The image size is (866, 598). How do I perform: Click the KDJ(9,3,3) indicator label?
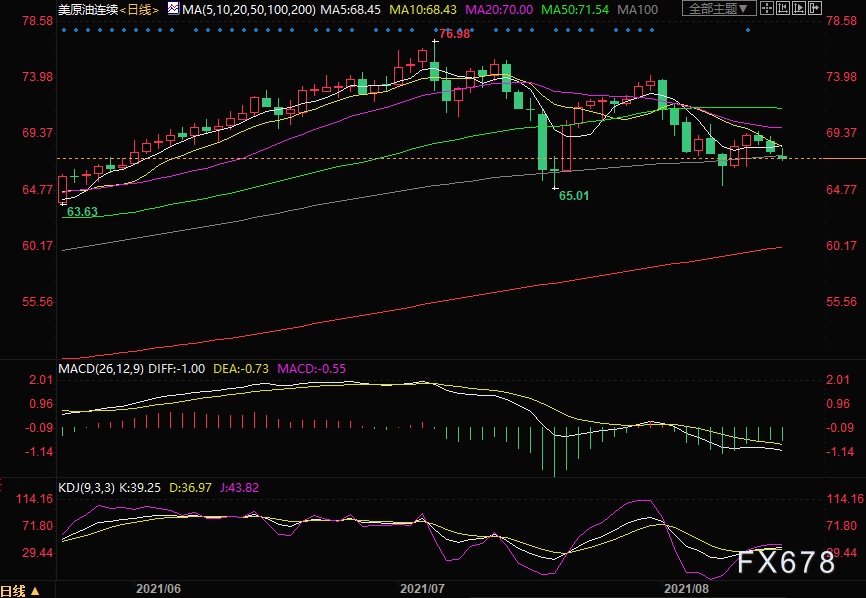87,488
